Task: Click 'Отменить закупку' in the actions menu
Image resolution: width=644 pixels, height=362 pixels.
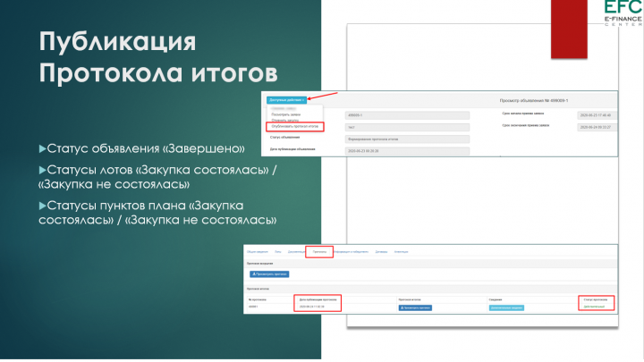Action: [285, 121]
